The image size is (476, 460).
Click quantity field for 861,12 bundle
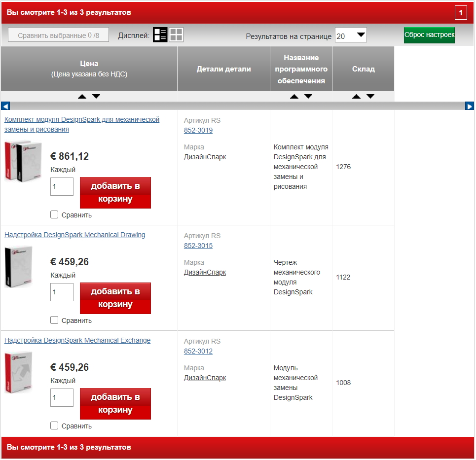tap(62, 186)
